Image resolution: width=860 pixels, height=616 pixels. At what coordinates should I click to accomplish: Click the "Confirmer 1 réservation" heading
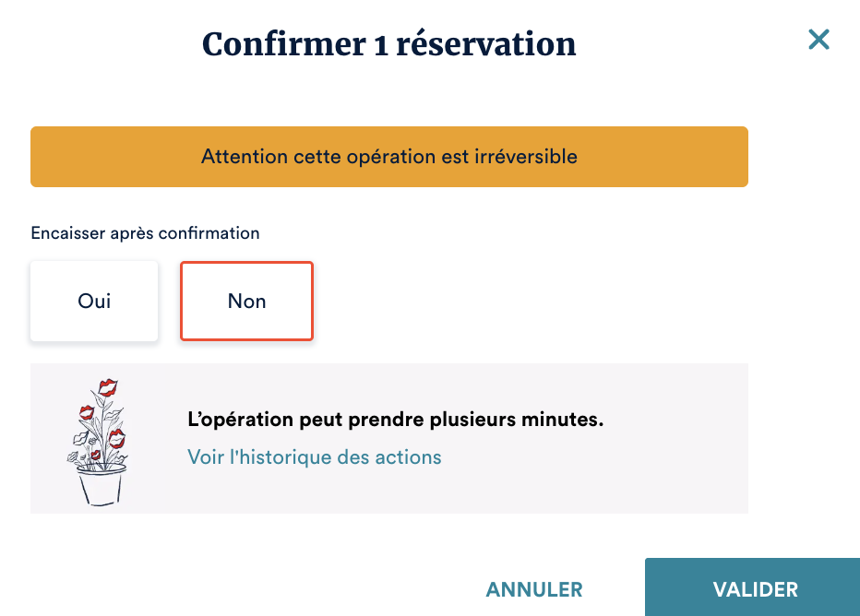(x=388, y=44)
